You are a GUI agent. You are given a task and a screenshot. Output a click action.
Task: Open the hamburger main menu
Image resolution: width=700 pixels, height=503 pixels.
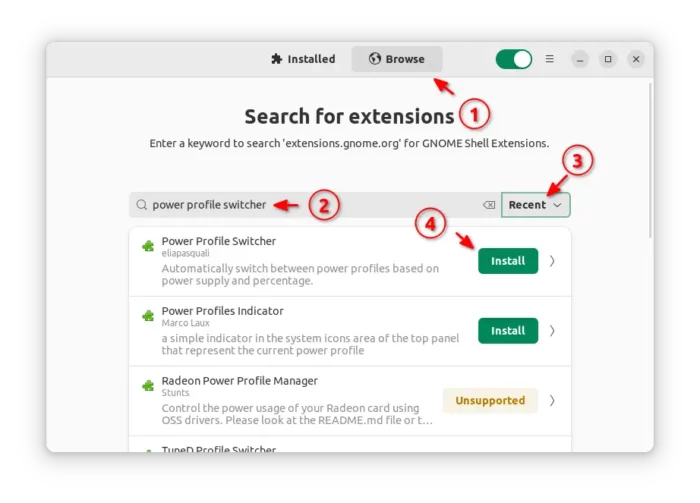click(x=550, y=59)
